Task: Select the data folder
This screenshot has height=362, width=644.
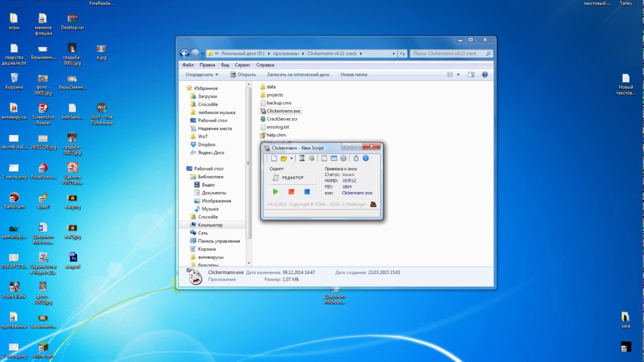Action: pos(268,87)
